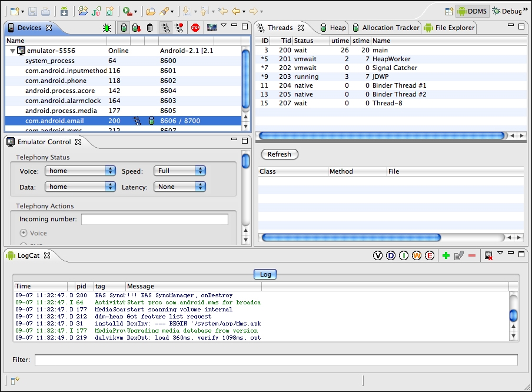
Task: Click red minus to delete LogCat filter
Action: point(472,255)
